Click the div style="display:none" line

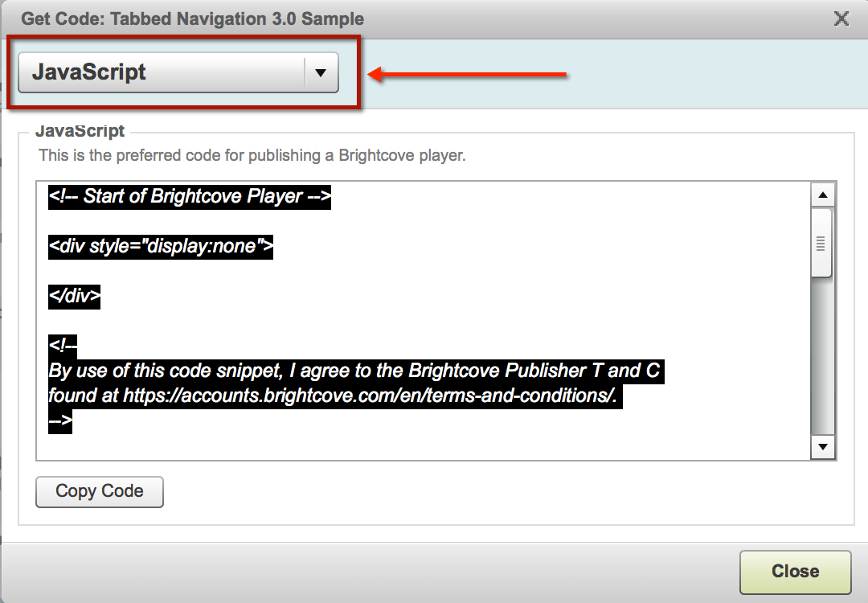[161, 246]
